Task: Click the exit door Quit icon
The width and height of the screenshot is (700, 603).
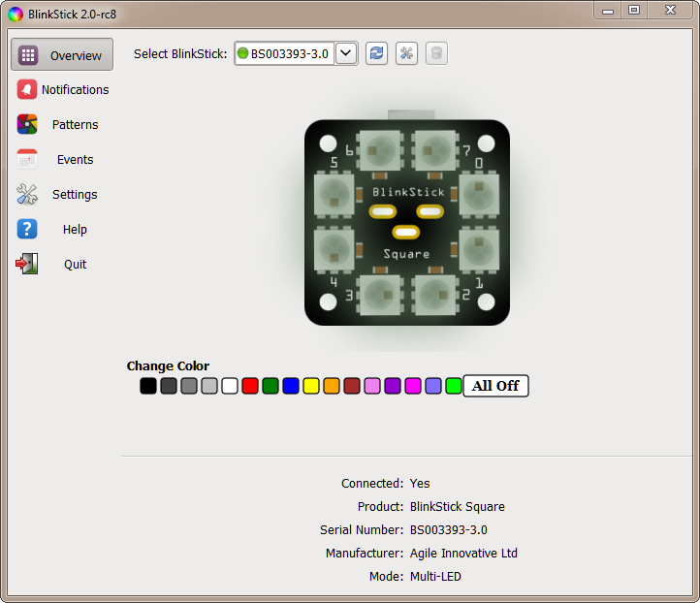Action: coord(27,264)
